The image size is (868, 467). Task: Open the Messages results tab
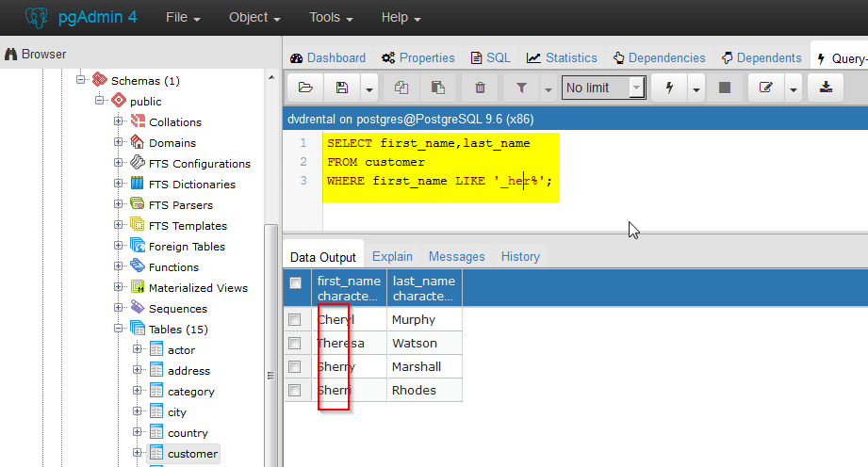tap(457, 257)
